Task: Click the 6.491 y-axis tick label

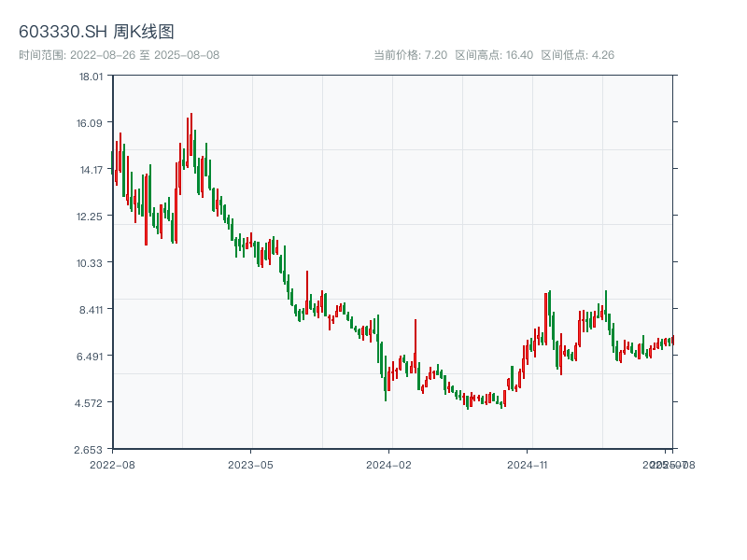Action: point(91,357)
